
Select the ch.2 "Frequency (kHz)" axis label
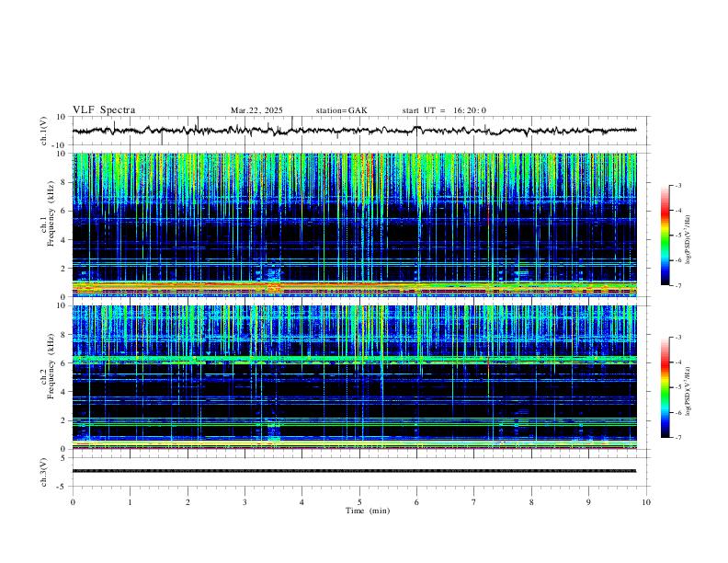click(x=51, y=366)
